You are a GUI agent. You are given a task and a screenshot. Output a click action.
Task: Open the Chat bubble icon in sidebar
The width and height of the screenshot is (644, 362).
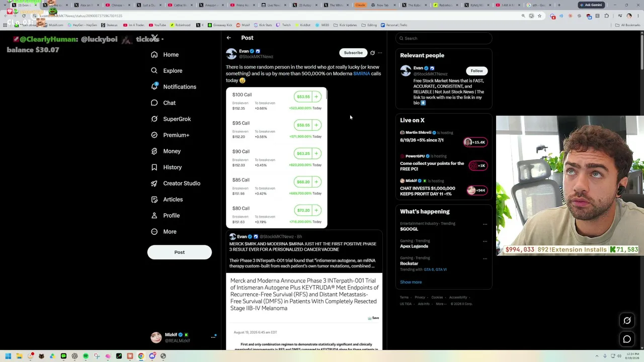[x=154, y=103]
